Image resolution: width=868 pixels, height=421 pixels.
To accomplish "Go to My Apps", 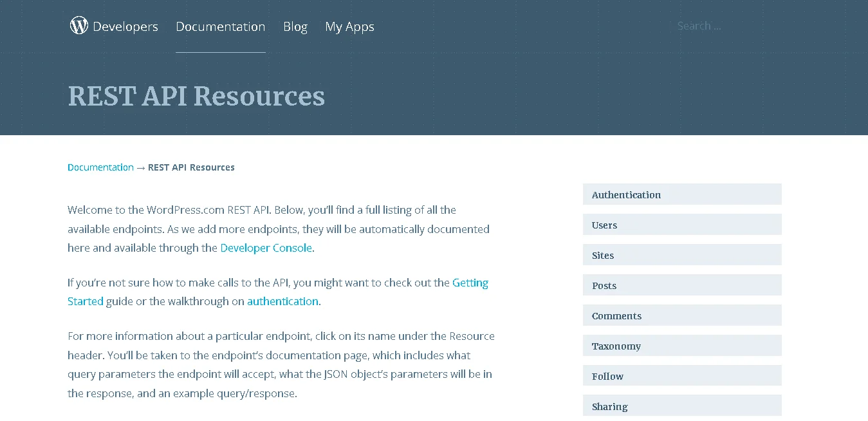I will 349,26.
